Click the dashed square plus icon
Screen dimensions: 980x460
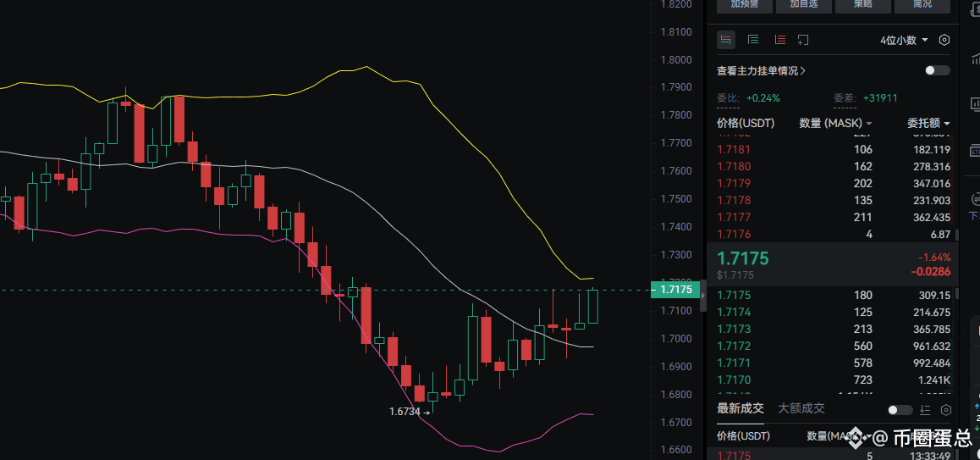[x=803, y=40]
